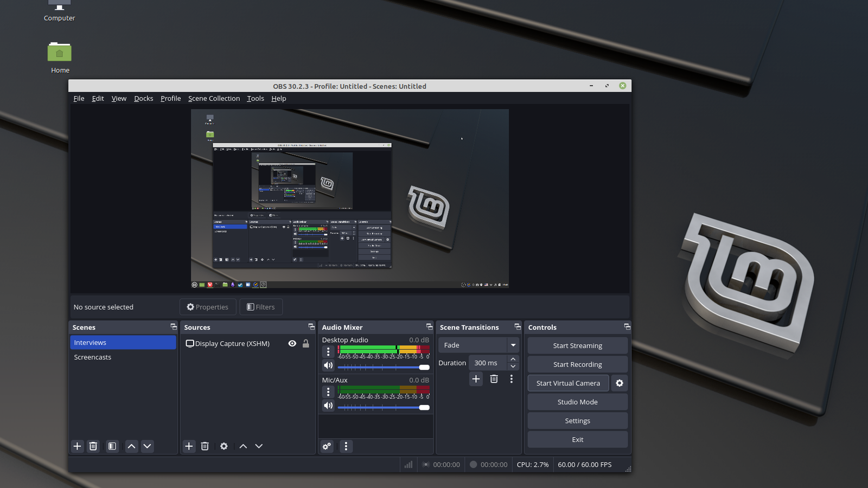The width and height of the screenshot is (868, 488).
Task: Mute Desktop Audio speaker icon
Action: pos(328,365)
